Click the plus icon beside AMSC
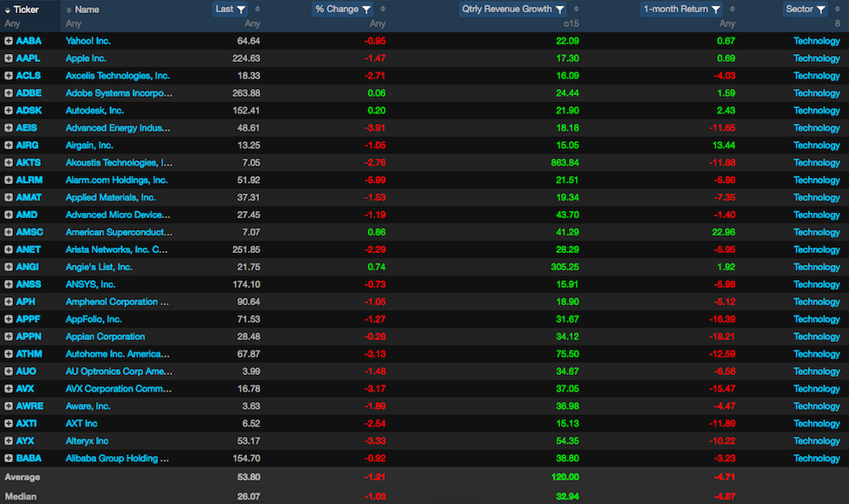849x504 pixels. point(9,232)
